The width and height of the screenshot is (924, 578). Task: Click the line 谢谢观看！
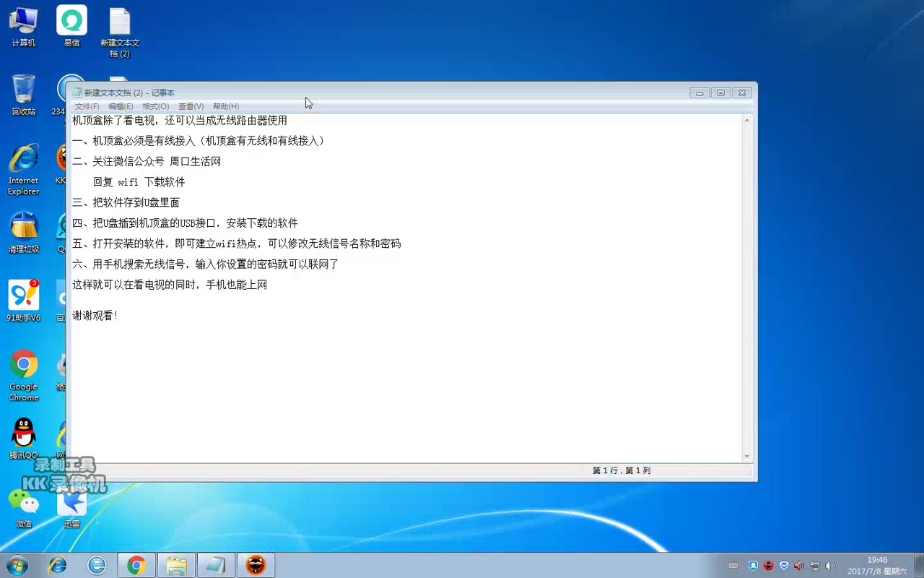click(x=95, y=316)
